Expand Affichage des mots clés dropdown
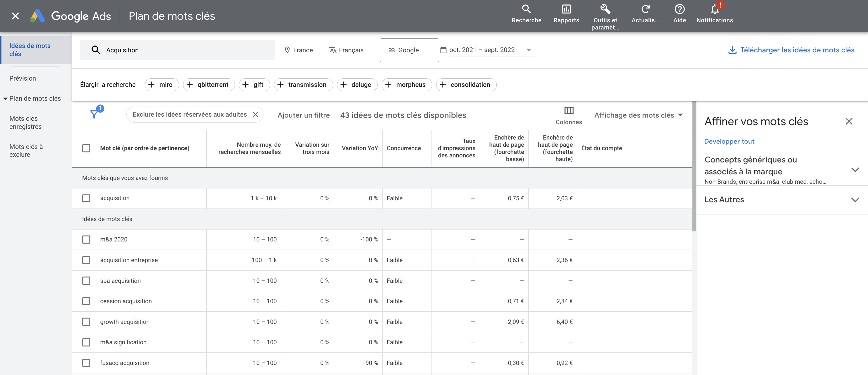The image size is (868, 375). click(x=638, y=115)
